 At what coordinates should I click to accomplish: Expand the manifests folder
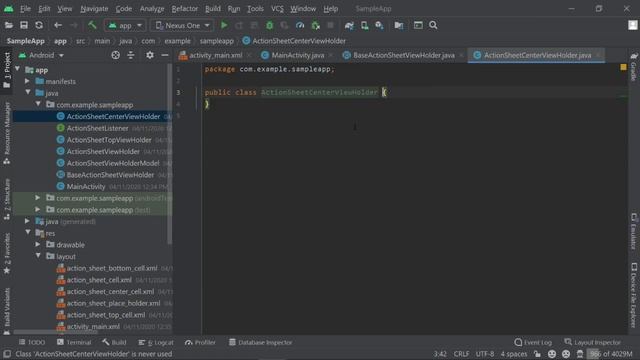tap(27, 81)
